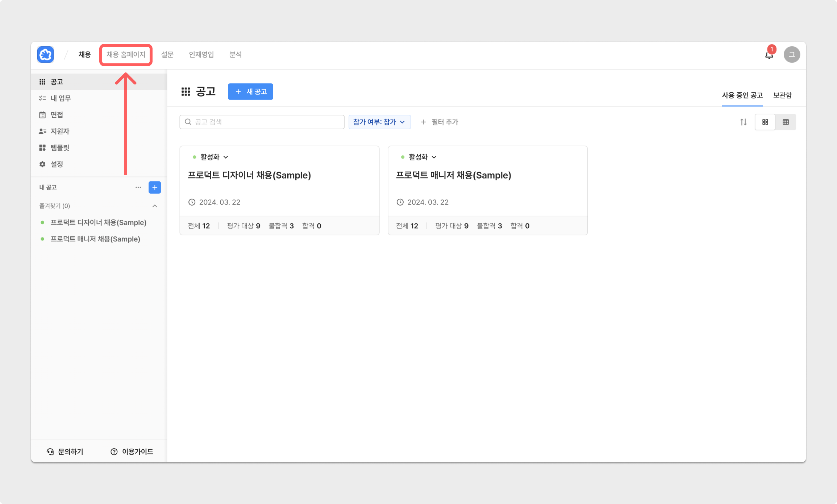
Task: Click blue plus button beside 내 공고
Action: tap(155, 187)
